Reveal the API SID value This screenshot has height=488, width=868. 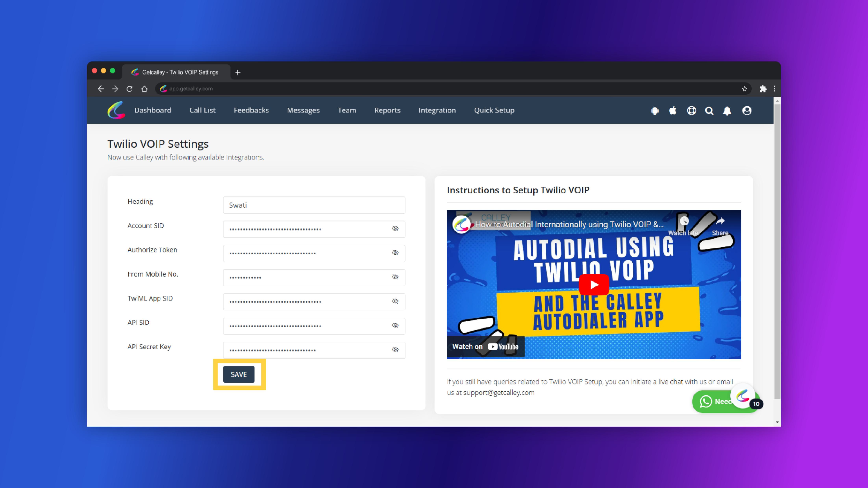click(x=395, y=325)
